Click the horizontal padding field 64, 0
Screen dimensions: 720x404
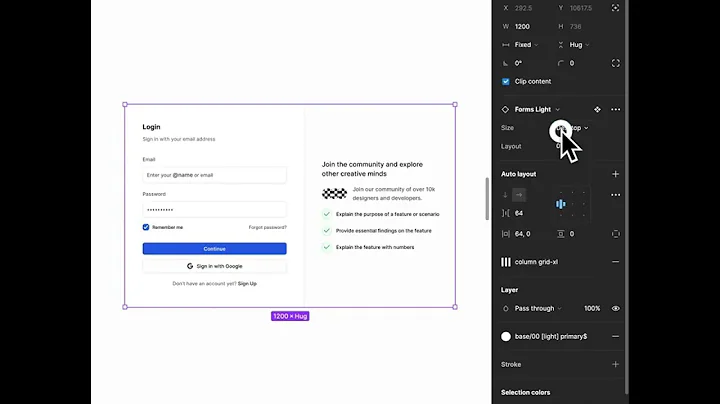click(523, 234)
